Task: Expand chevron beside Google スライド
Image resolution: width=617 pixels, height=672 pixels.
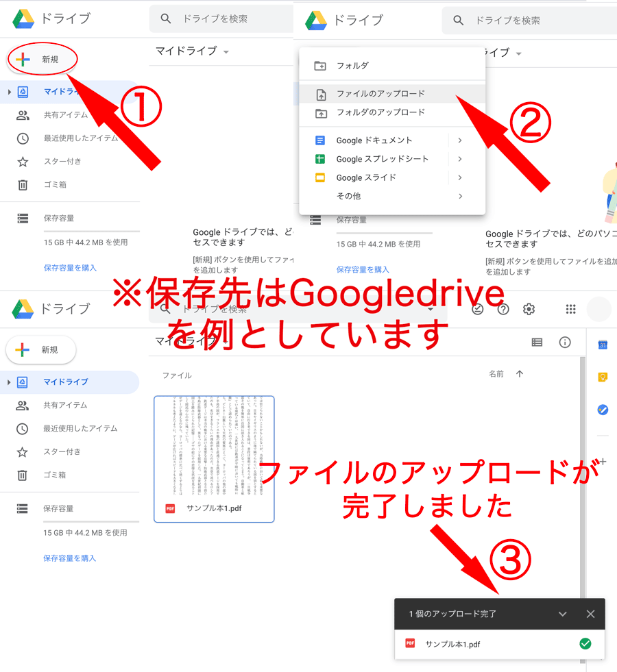Action: (x=459, y=177)
